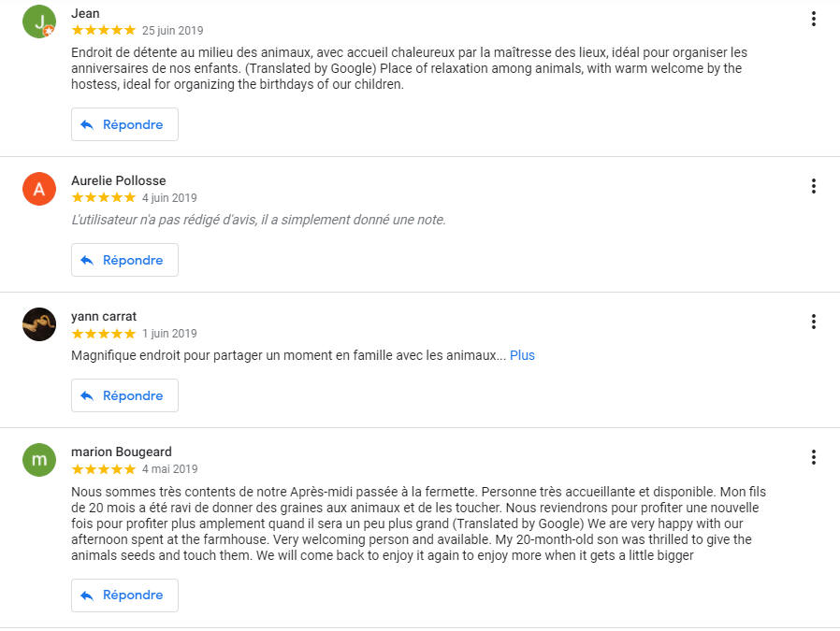Click marion Bougeard's green avatar
This screenshot has width=840, height=631.
pyautogui.click(x=39, y=460)
